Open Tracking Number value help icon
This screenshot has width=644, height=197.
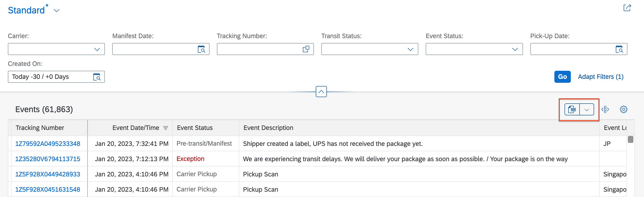pos(306,49)
